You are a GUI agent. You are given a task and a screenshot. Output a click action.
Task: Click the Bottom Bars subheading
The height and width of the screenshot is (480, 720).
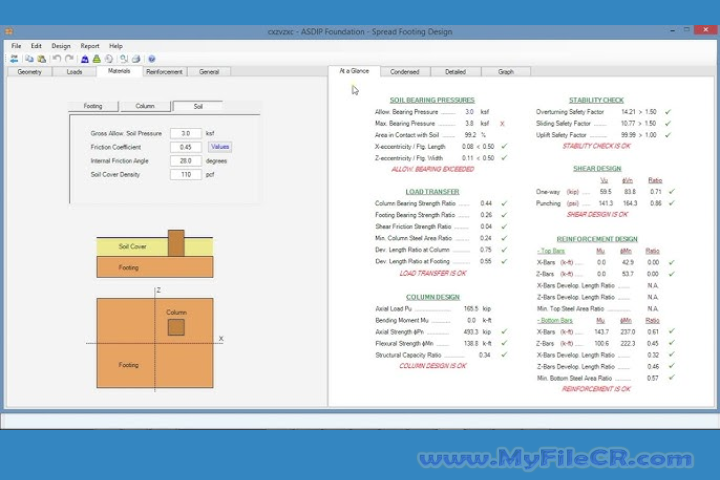[555, 320]
